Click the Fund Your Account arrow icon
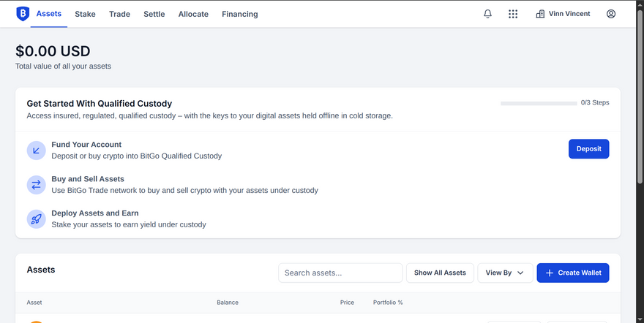Viewport: 644px width, 323px height. pos(36,151)
